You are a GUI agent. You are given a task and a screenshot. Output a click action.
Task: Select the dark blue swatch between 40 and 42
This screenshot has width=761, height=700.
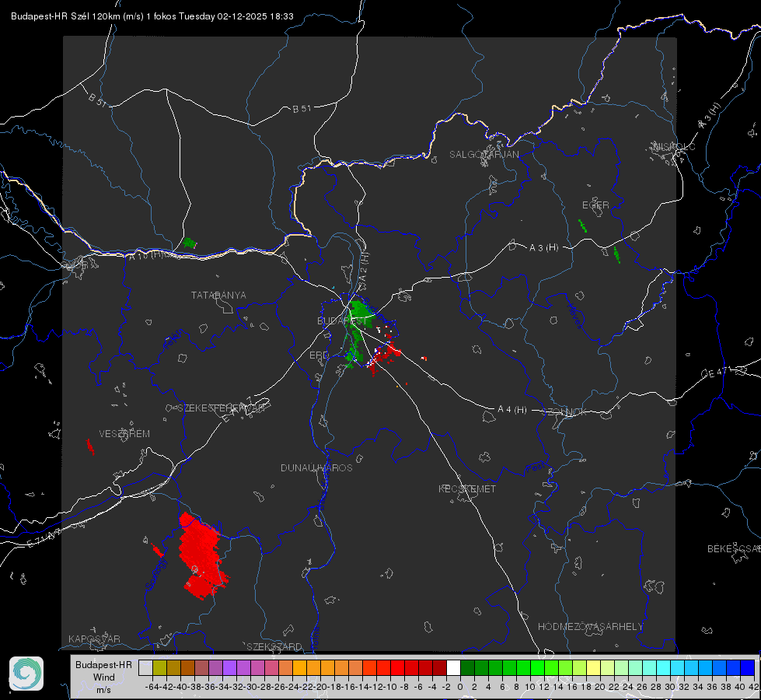coord(748,667)
